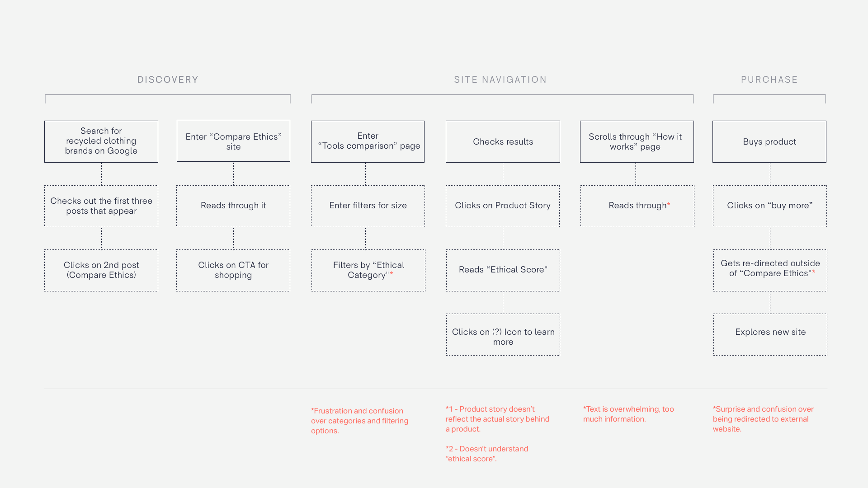
Task: Select the "Gets re-directed outside" box
Action: pos(770,270)
